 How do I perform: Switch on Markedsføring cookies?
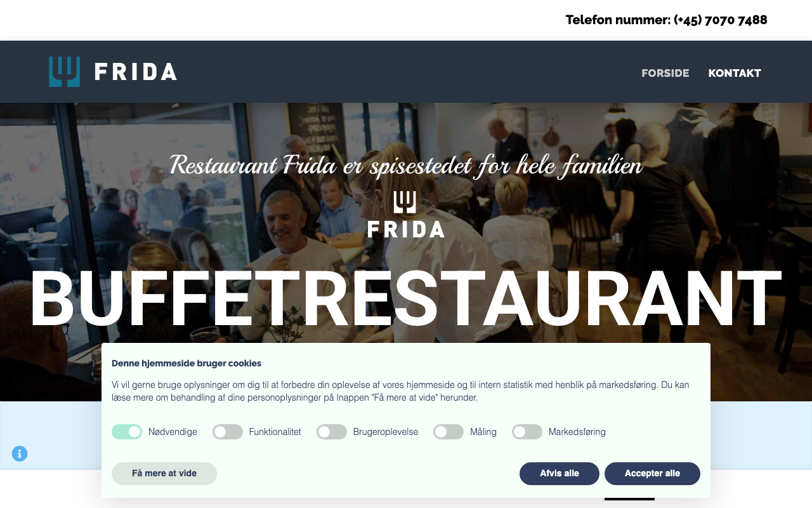point(527,432)
